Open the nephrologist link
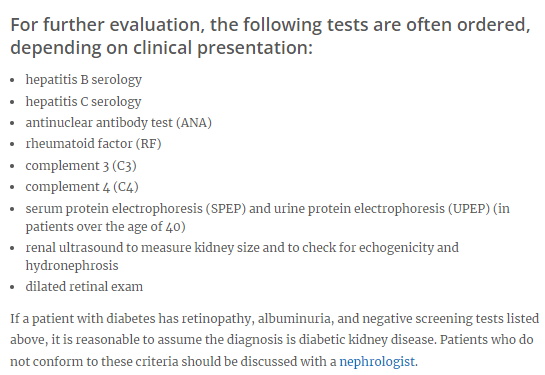Viewport: 545px width, 375px height. click(x=377, y=362)
